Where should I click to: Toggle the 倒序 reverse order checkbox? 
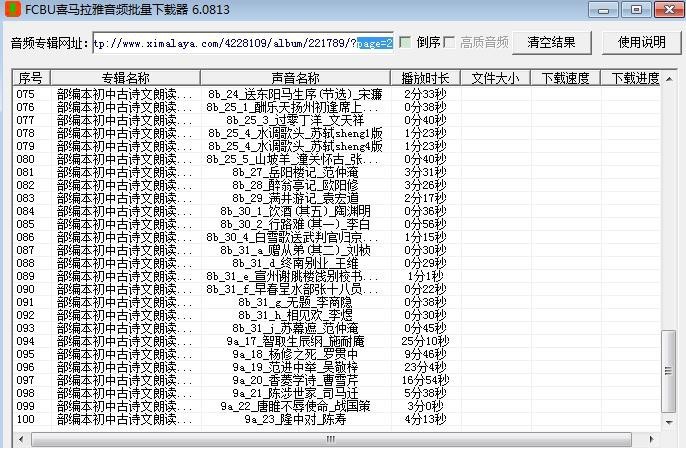click(x=405, y=42)
